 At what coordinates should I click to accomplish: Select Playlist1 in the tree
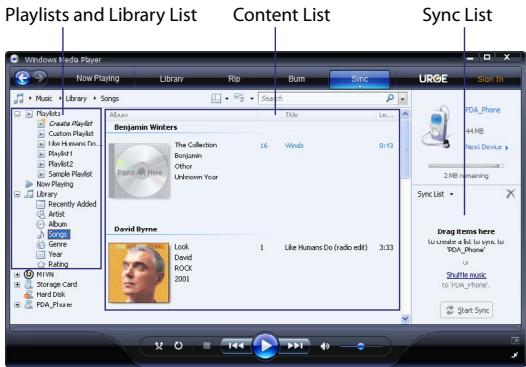tap(60, 154)
